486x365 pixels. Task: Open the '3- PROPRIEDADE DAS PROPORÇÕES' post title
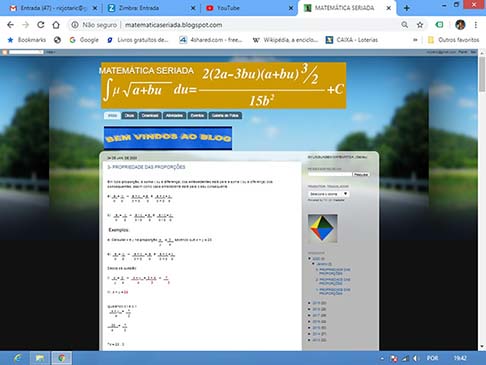click(146, 167)
